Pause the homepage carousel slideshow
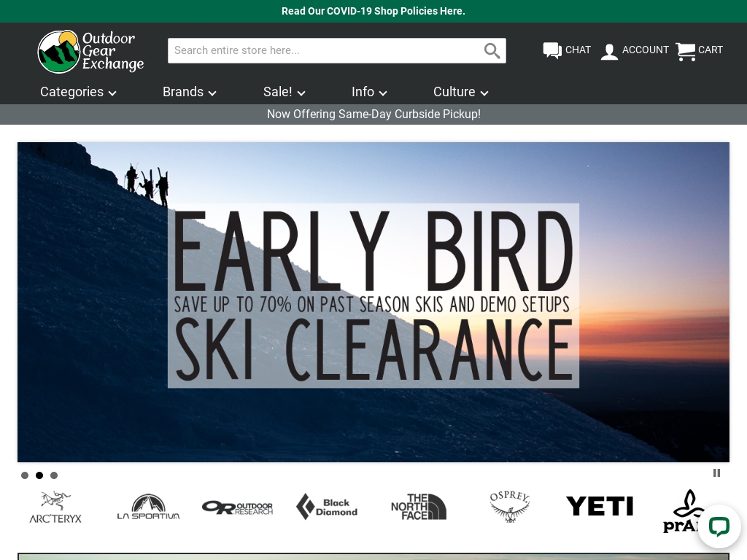The width and height of the screenshot is (747, 560). point(716,473)
